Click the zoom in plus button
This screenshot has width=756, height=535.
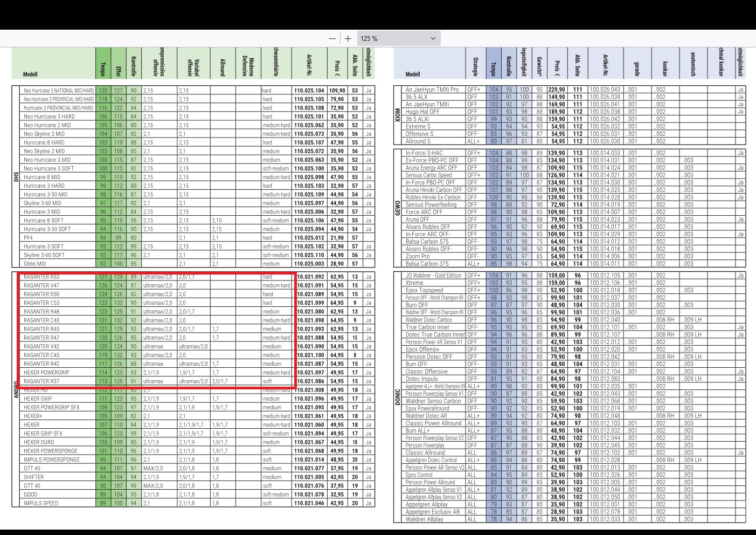click(x=348, y=38)
